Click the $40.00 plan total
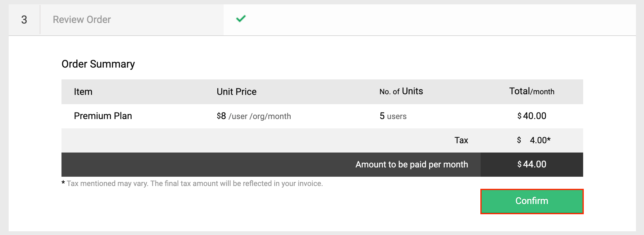This screenshot has height=235, width=644. click(x=532, y=116)
